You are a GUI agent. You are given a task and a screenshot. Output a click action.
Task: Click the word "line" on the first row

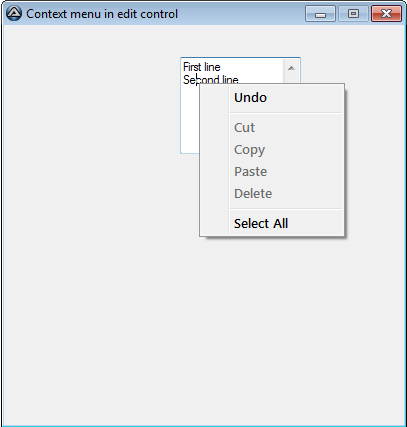(212, 67)
